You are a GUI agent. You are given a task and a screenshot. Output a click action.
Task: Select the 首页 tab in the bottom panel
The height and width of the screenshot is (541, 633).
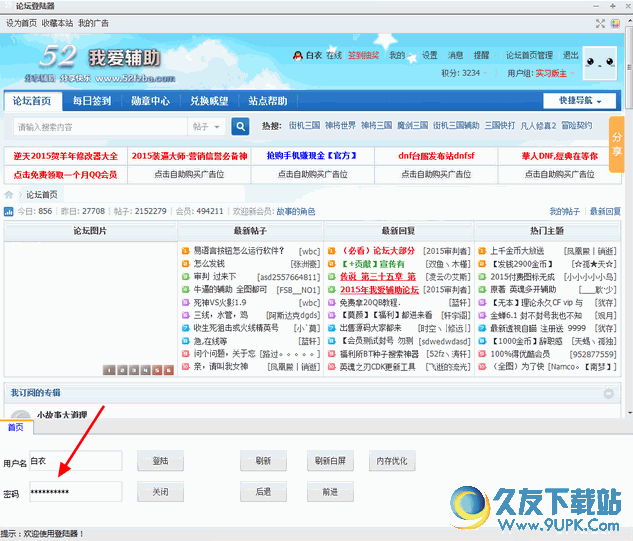(x=16, y=427)
